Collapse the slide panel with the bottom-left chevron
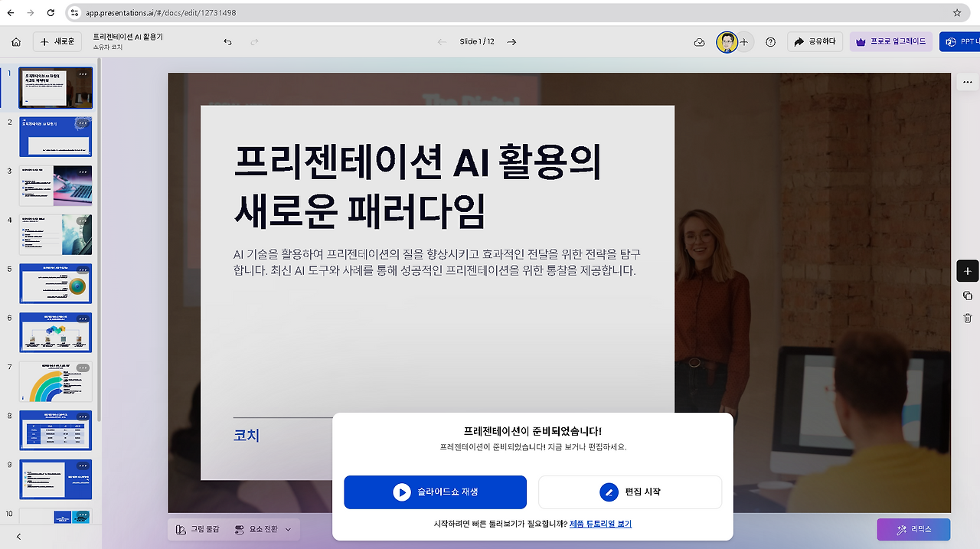The image size is (980, 549). click(19, 537)
